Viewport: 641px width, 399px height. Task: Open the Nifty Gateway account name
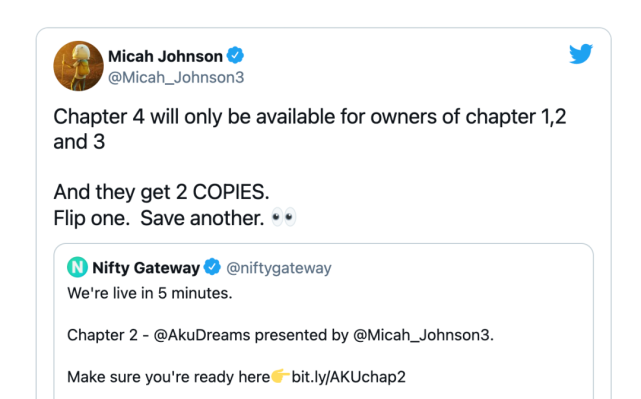coord(146,268)
